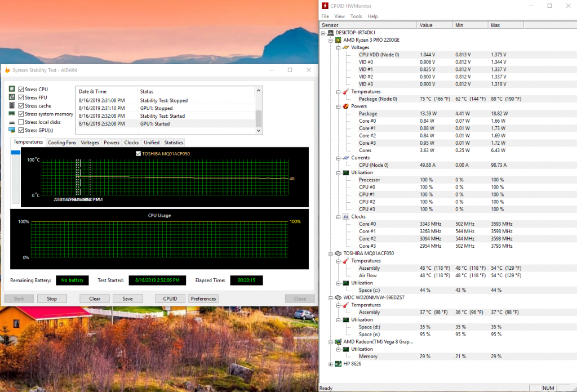Click the Stress local disks icon
Viewport: 577px width, 392px height.
[x=12, y=122]
